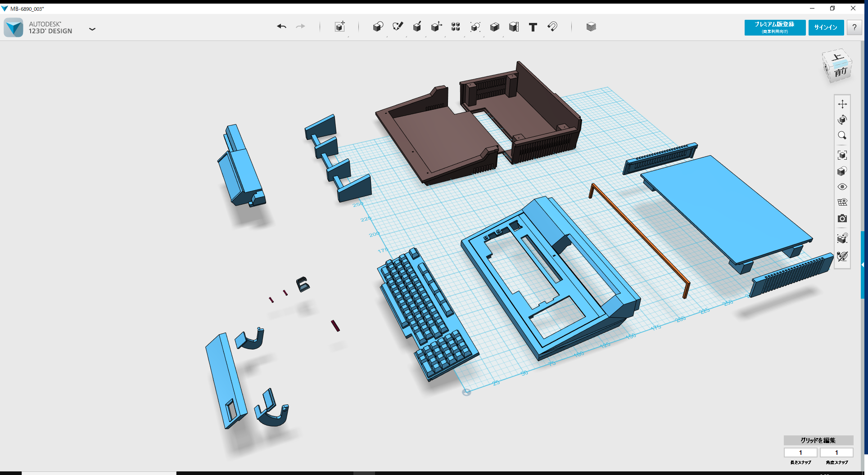
Task: Expand the Pattern tool dropdown arrow
Action: click(x=465, y=36)
